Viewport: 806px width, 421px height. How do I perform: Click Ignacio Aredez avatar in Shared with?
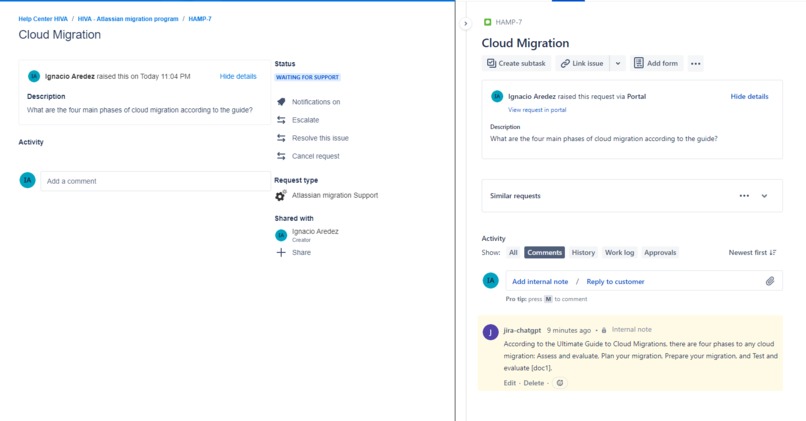click(281, 235)
